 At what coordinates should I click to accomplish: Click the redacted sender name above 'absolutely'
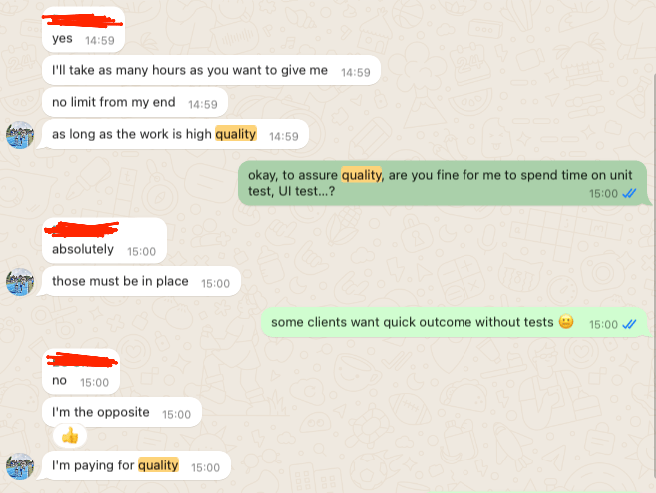click(82, 229)
